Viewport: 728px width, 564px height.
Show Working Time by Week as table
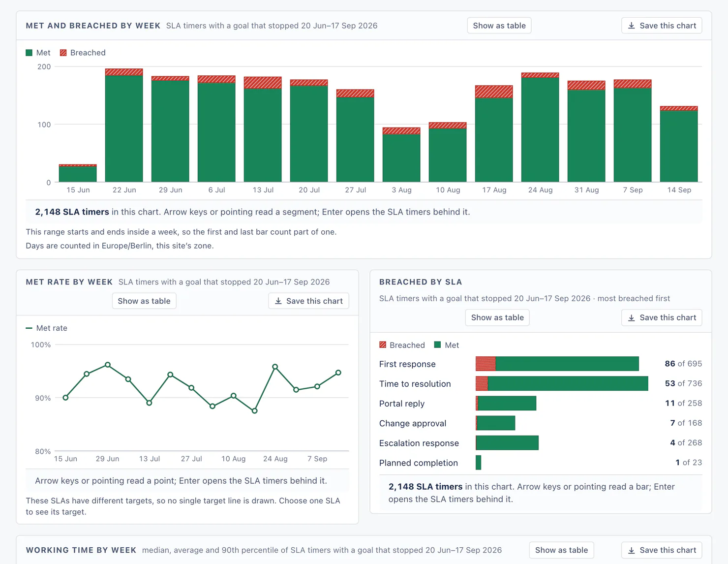coord(561,550)
